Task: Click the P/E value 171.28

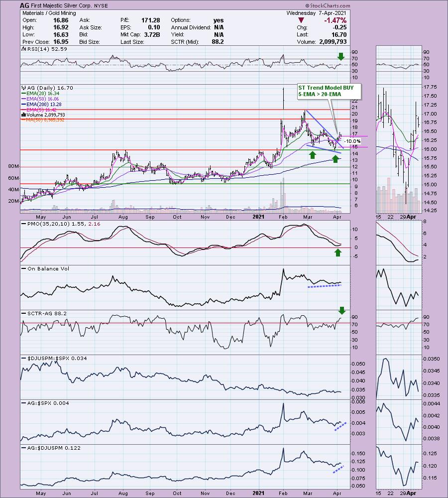Action: tap(151, 20)
